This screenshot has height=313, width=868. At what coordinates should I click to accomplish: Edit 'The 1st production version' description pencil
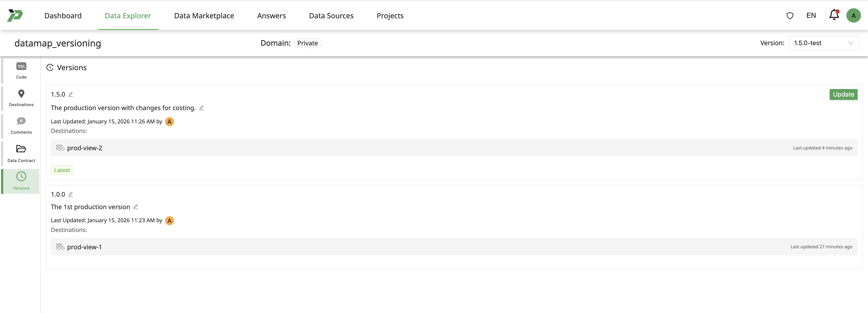click(135, 207)
